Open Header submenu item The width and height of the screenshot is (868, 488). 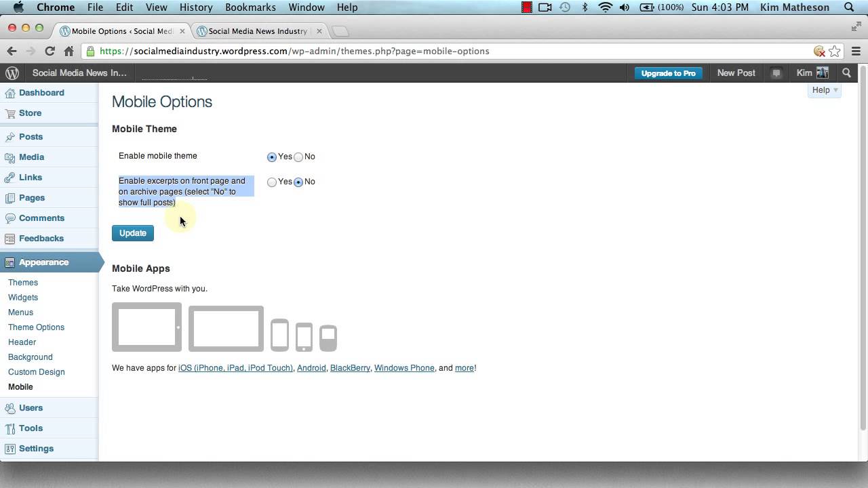22,342
